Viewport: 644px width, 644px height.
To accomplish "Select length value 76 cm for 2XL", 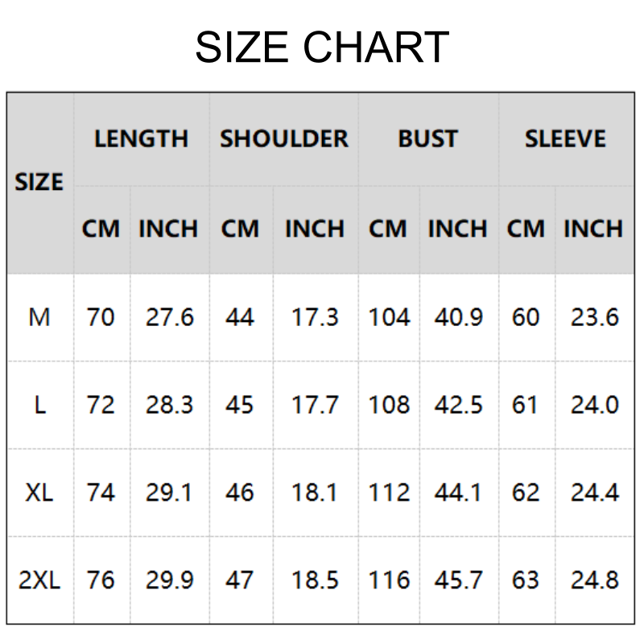I will (101, 580).
